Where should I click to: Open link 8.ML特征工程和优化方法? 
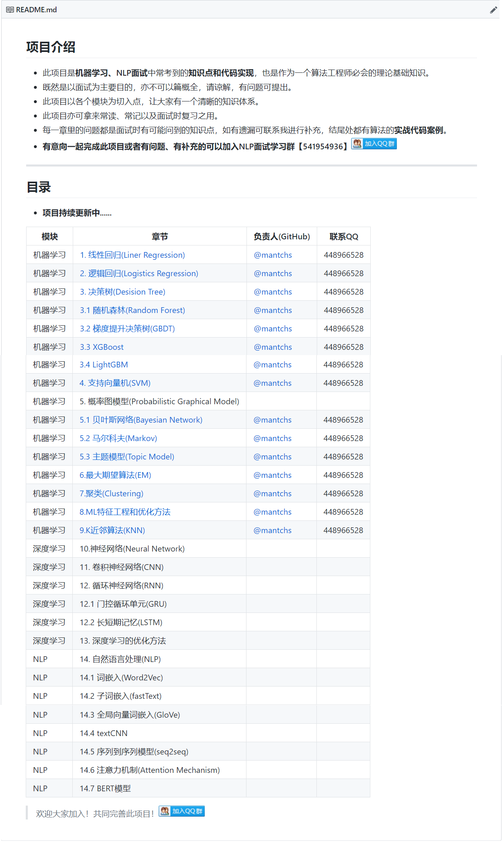[125, 512]
